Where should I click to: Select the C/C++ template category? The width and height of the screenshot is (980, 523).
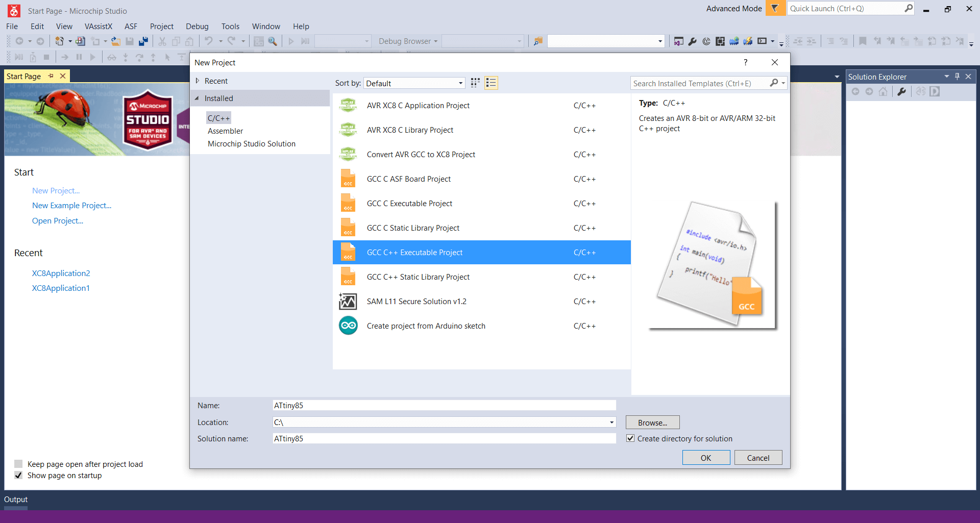(218, 118)
